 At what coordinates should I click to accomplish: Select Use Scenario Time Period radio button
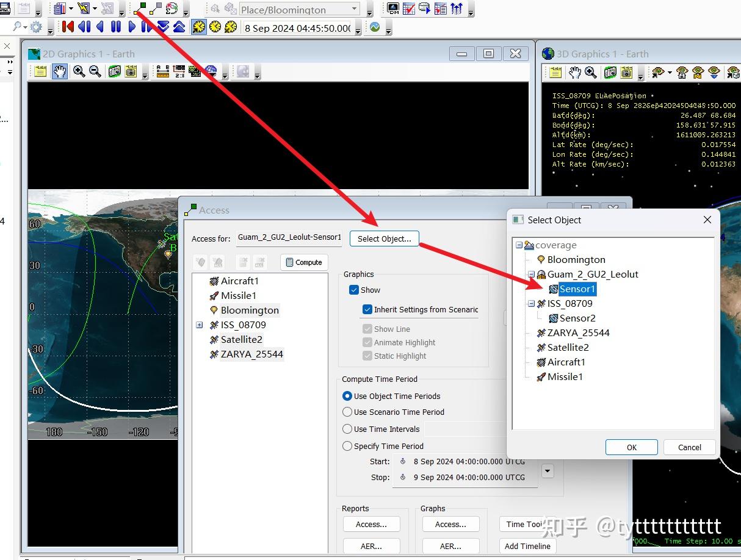point(347,412)
